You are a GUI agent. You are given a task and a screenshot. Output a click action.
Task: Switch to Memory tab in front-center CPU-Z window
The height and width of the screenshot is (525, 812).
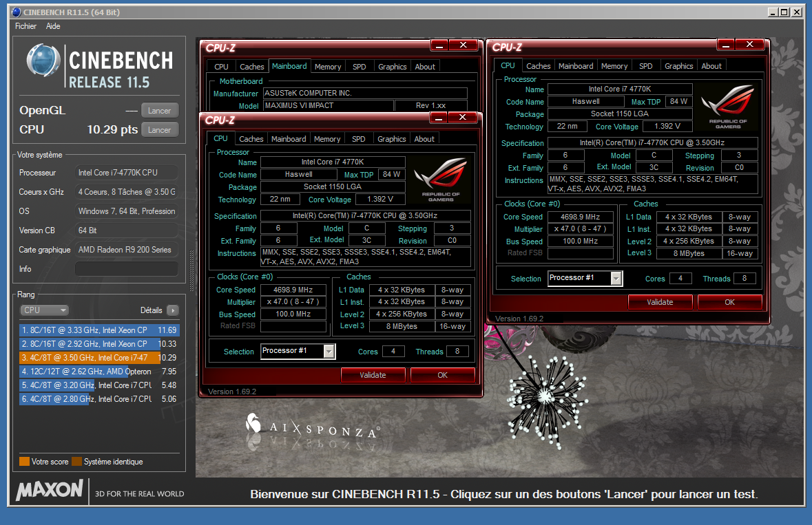click(x=327, y=139)
